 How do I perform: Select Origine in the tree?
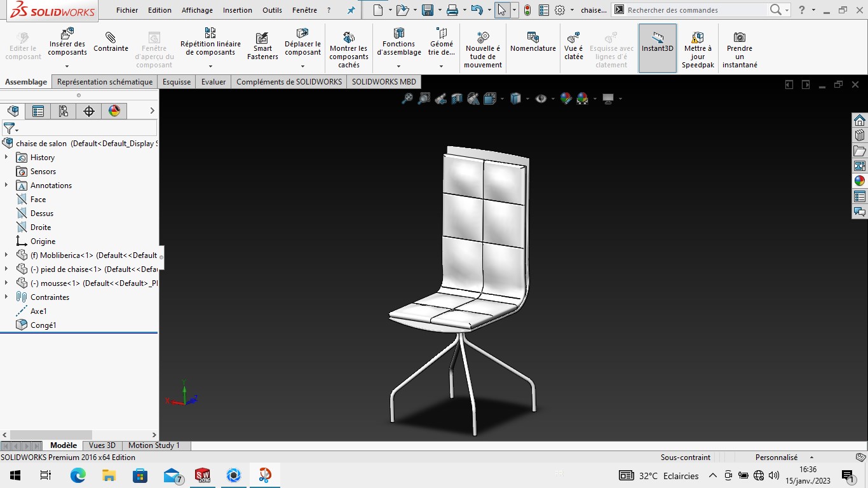click(43, 241)
